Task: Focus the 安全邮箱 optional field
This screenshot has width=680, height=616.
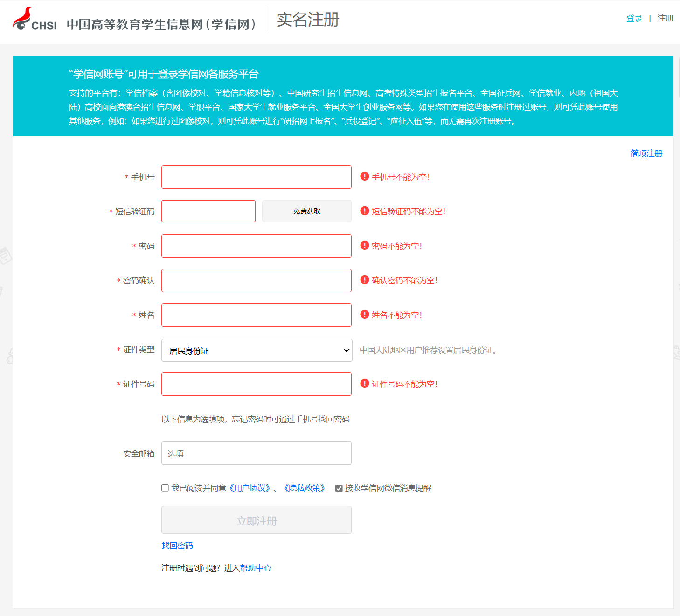Action: tap(257, 453)
